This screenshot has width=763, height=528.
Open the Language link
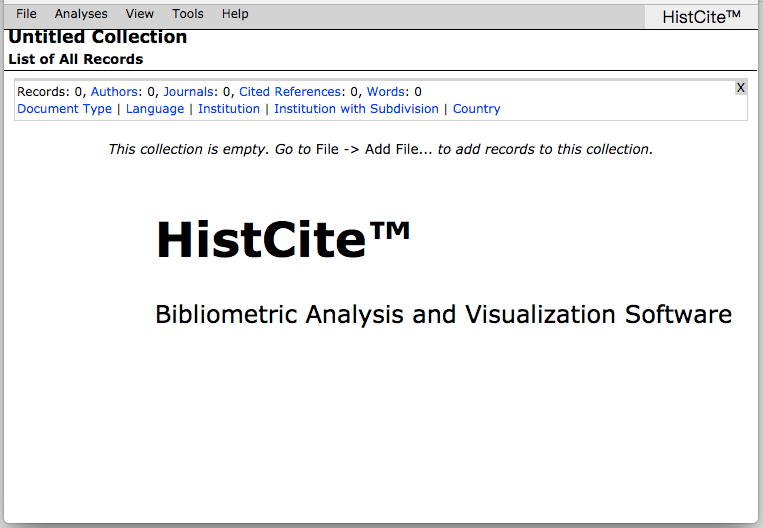point(155,109)
